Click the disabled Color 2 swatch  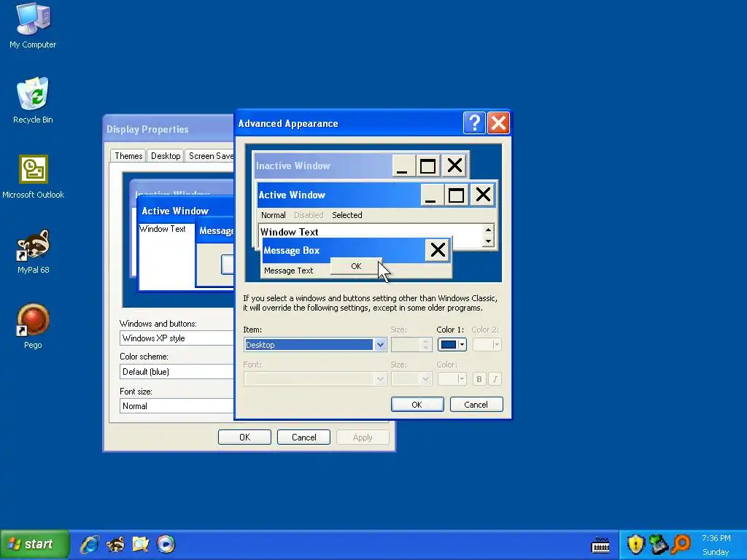[x=487, y=344]
